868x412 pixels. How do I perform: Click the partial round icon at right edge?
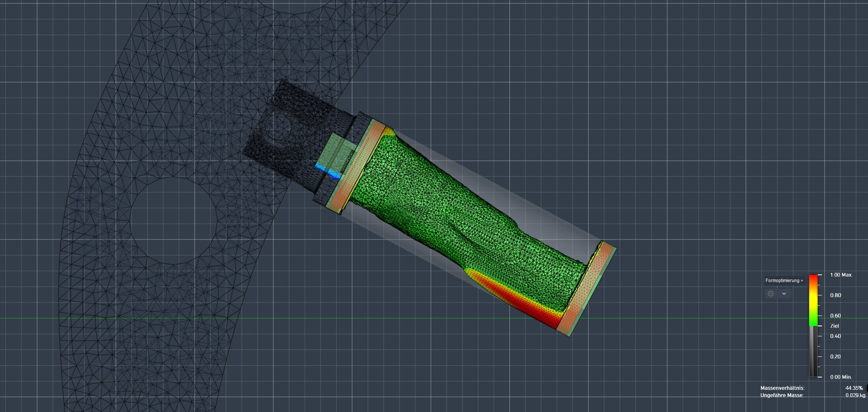click(866, 387)
